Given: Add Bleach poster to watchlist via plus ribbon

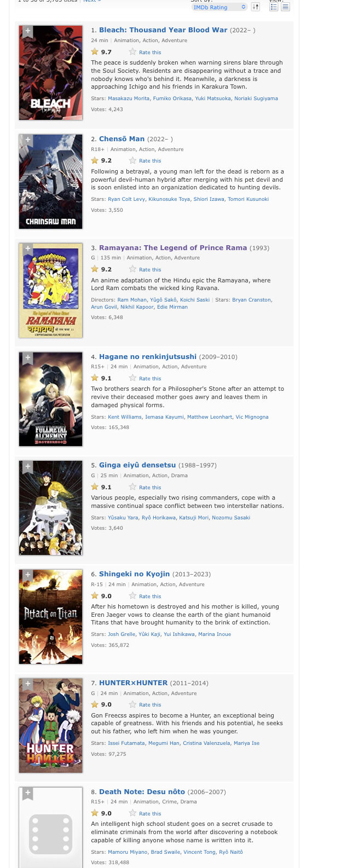Looking at the screenshot, I should tap(27, 32).
